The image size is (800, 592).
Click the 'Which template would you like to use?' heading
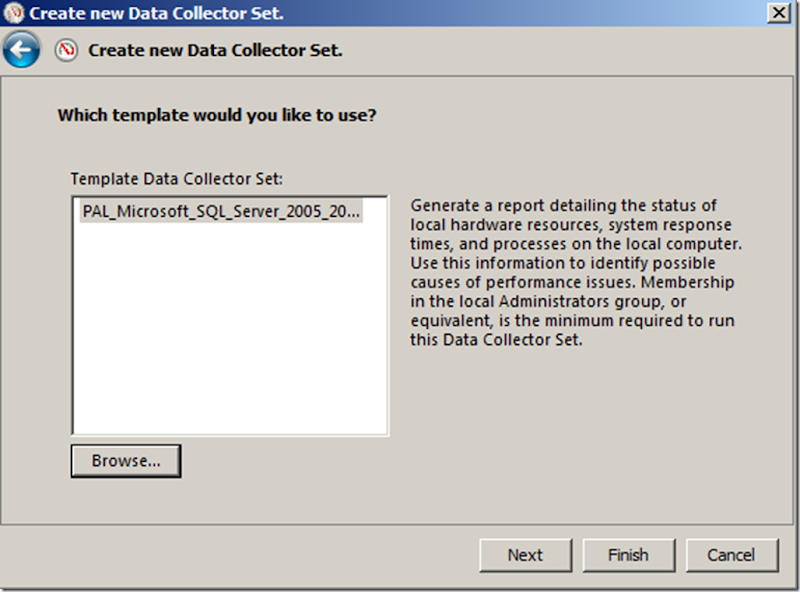pyautogui.click(x=217, y=115)
